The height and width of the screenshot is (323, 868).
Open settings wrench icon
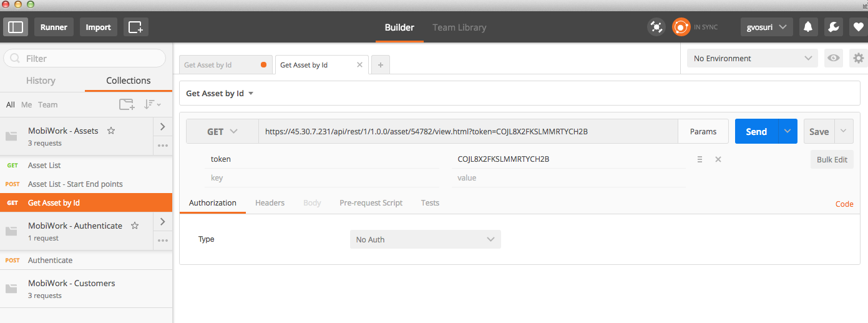833,27
